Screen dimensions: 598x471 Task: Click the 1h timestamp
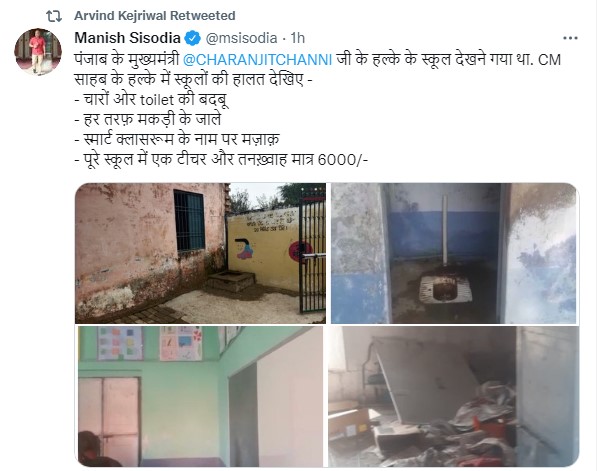point(298,38)
